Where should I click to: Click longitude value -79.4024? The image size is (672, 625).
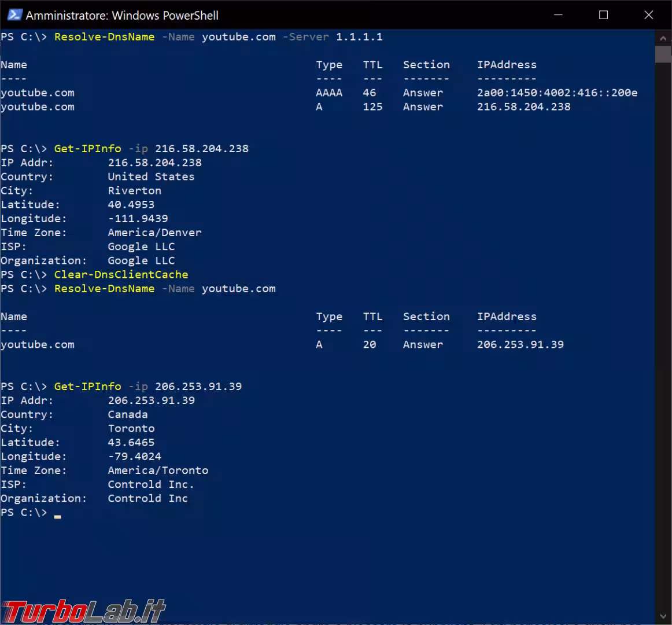(135, 457)
